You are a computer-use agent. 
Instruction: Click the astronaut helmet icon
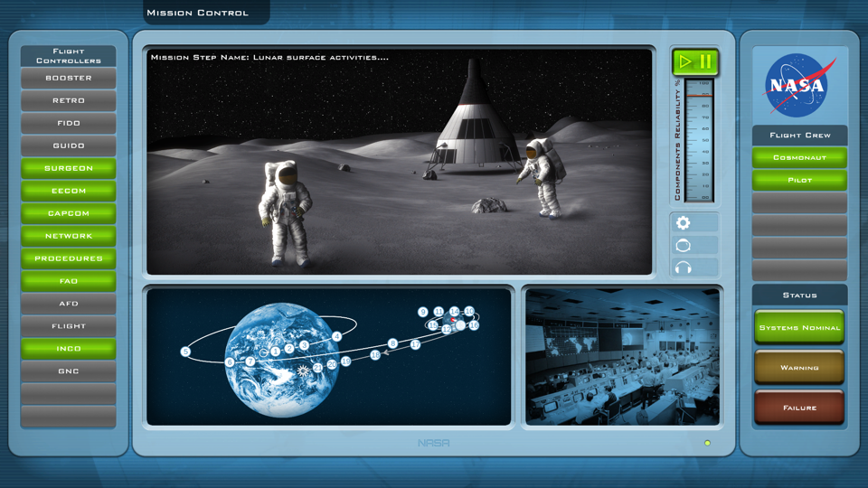point(684,245)
